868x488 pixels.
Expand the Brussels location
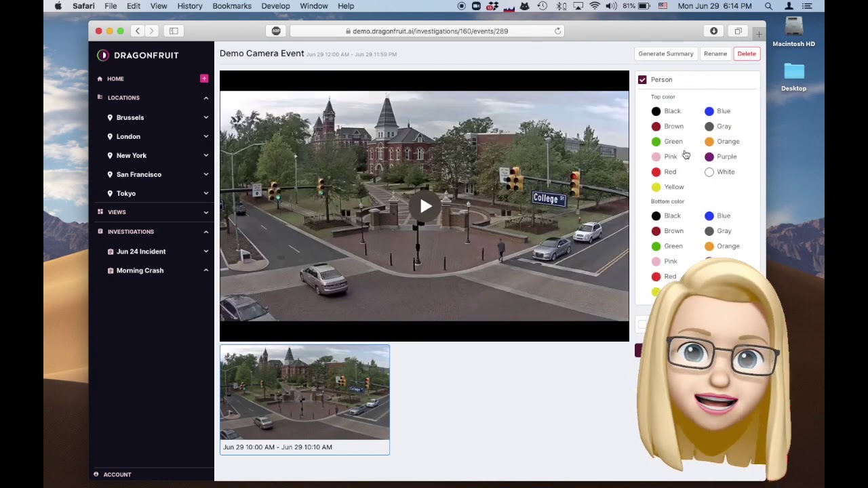(x=205, y=117)
